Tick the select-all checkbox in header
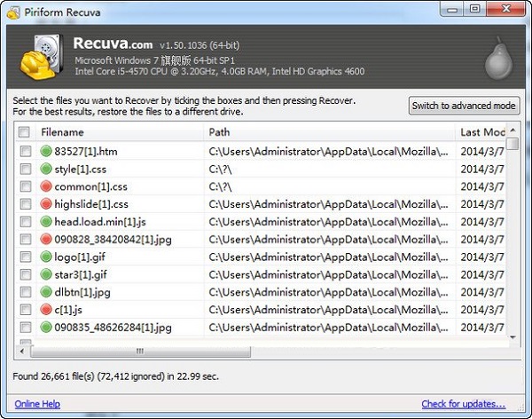This screenshot has width=532, height=419. (x=24, y=132)
